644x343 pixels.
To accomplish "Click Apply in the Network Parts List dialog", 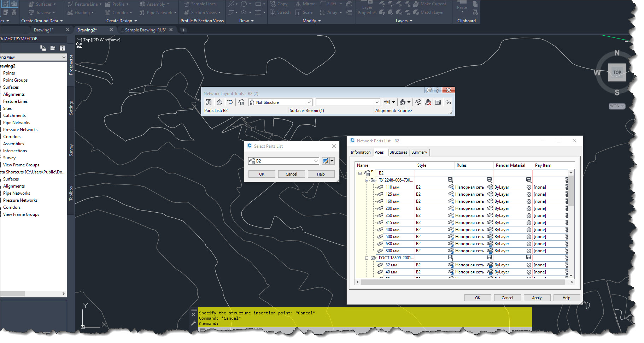I will tap(537, 298).
